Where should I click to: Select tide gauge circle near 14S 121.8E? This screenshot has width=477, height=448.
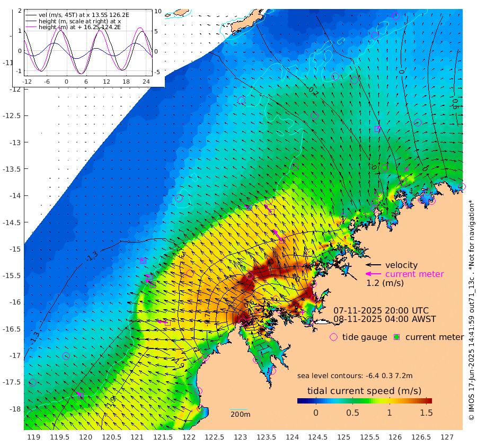tap(179, 199)
